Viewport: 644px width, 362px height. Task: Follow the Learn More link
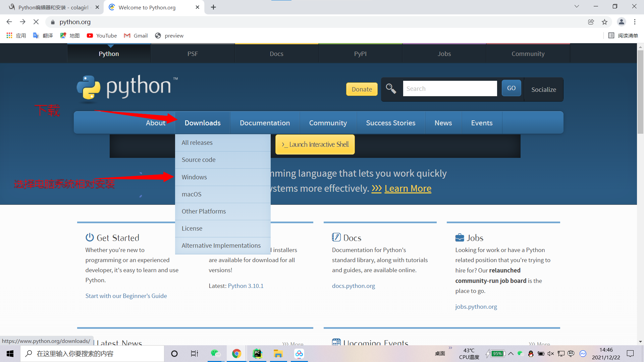coord(408,189)
